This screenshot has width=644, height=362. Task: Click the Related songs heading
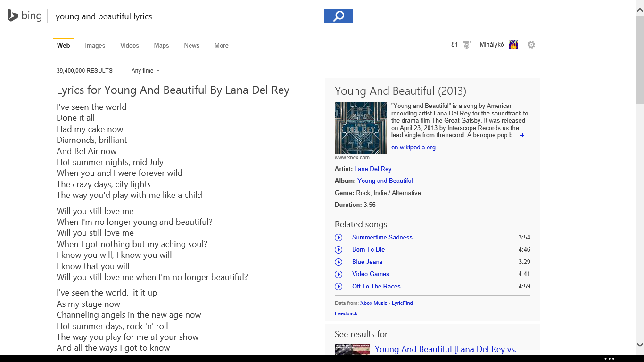[x=361, y=225]
